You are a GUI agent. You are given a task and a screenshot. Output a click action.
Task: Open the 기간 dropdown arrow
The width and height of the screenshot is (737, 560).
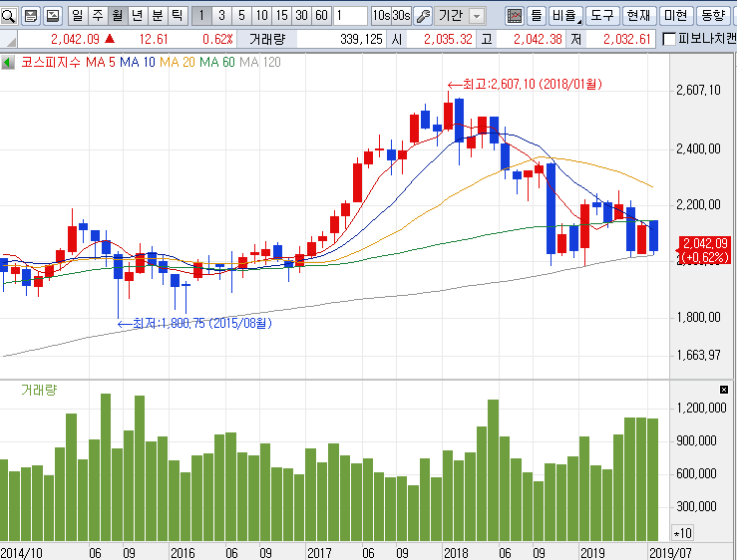[477, 17]
